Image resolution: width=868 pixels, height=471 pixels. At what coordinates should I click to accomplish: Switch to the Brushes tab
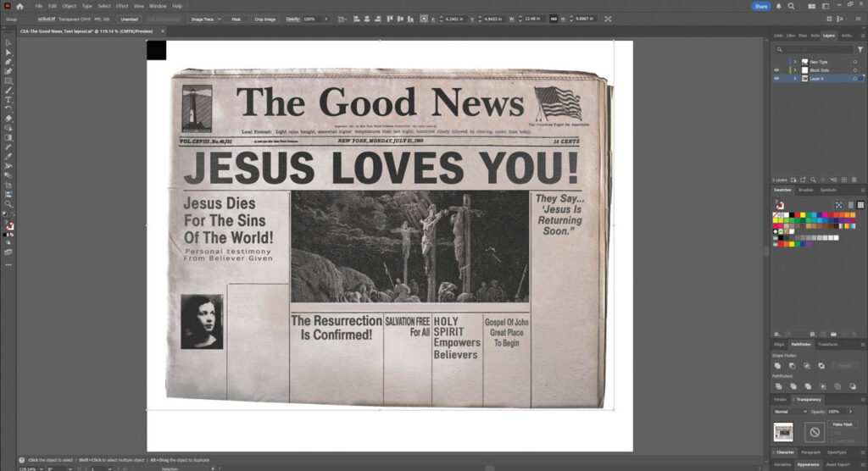(805, 190)
